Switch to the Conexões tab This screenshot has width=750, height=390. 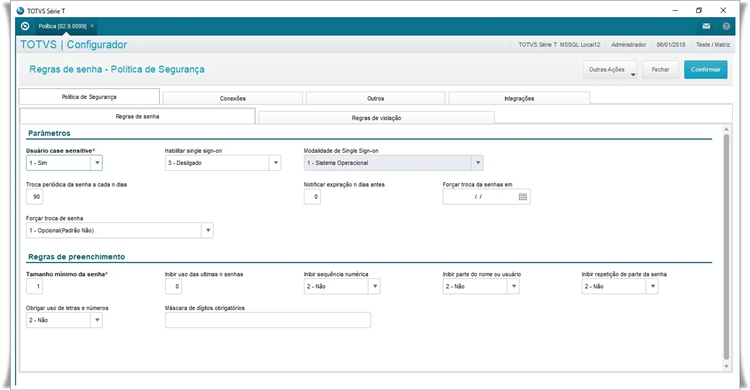coord(232,98)
